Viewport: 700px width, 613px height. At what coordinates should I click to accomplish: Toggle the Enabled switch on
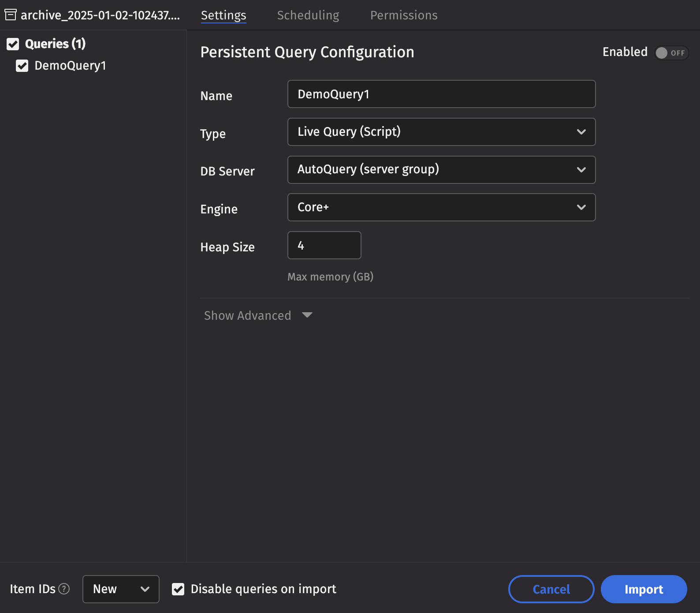pyautogui.click(x=671, y=53)
